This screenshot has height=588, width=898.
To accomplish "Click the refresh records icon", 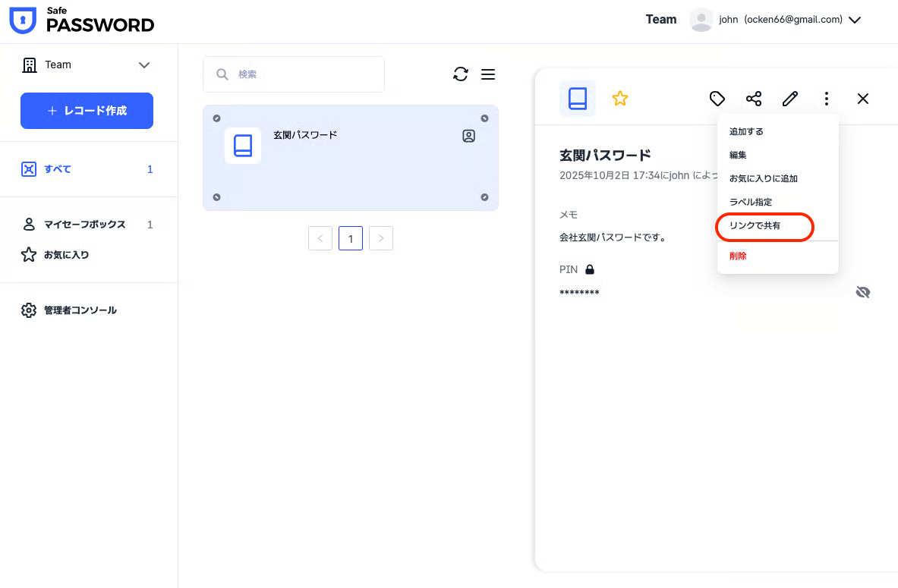I will [x=460, y=74].
